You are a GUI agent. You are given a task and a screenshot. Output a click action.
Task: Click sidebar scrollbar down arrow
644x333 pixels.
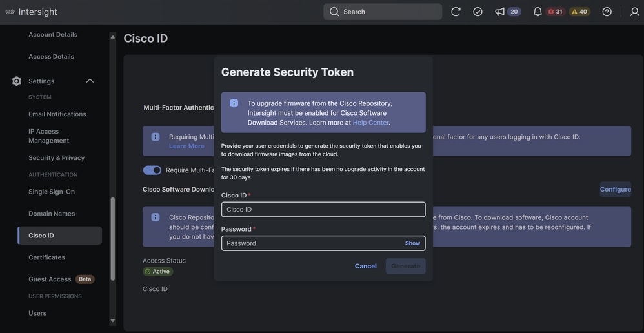[x=113, y=321]
